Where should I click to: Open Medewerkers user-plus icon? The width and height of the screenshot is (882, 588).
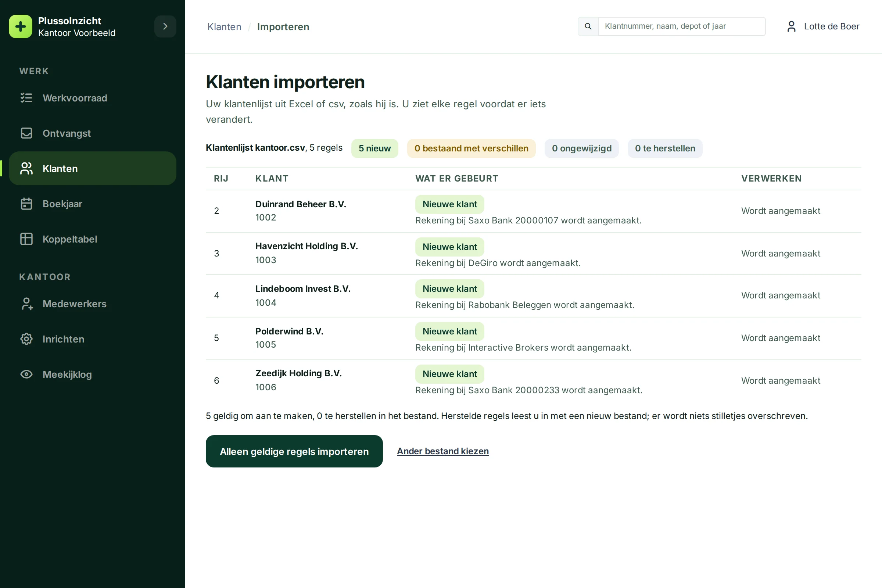click(x=26, y=304)
